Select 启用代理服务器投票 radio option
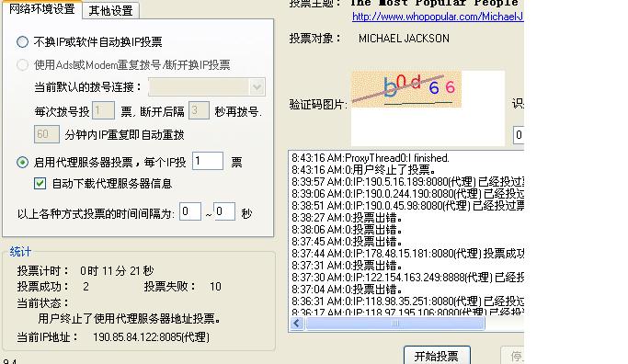 [22, 162]
